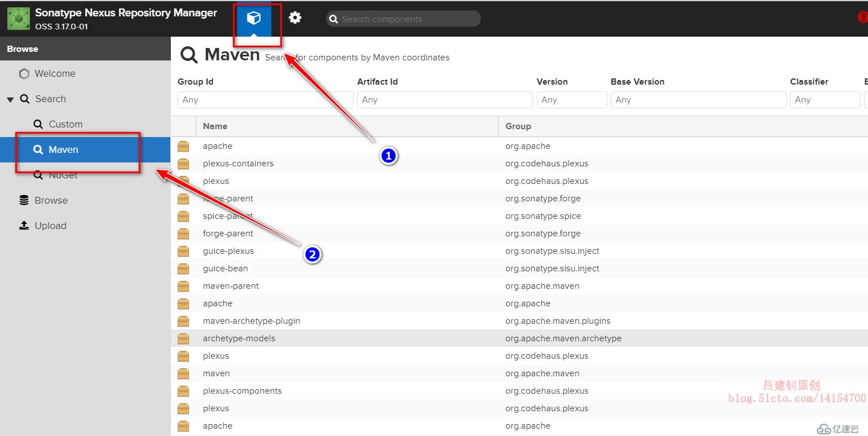Select the Search menu item
868x436 pixels.
click(x=51, y=99)
